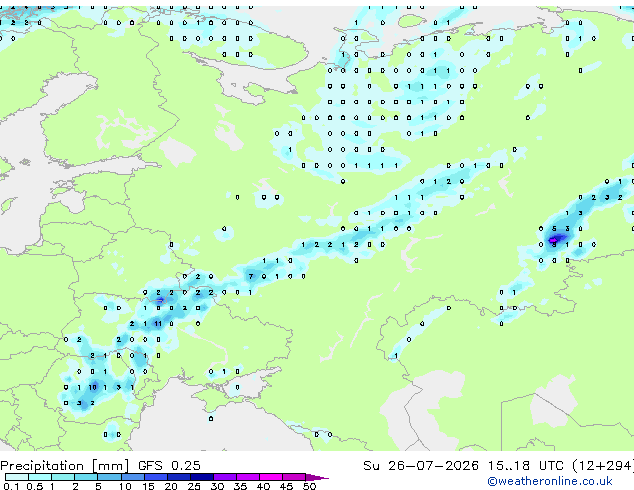
Task: Pick the 1–2 mm legend swatch
Action: pos(63,477)
